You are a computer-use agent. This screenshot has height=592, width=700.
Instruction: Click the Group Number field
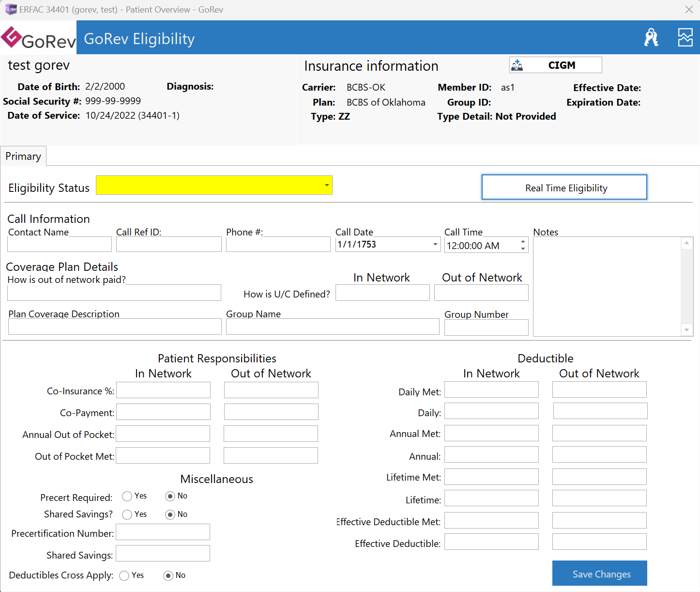point(487,327)
